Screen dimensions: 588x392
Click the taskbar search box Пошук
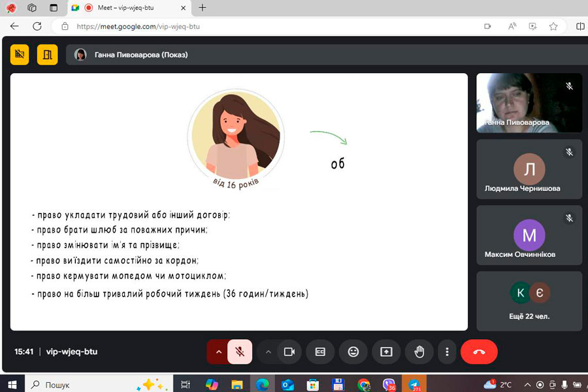(x=99, y=385)
